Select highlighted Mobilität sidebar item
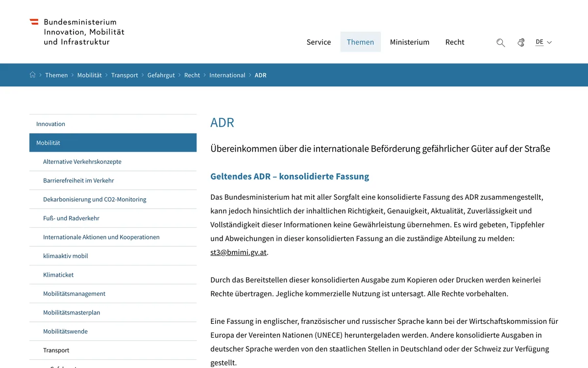This screenshot has width=588, height=368. 113,143
